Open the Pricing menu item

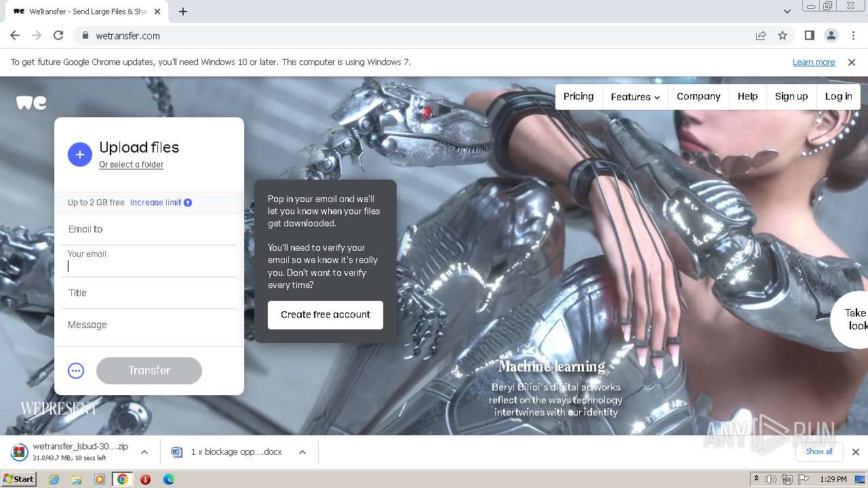click(578, 96)
